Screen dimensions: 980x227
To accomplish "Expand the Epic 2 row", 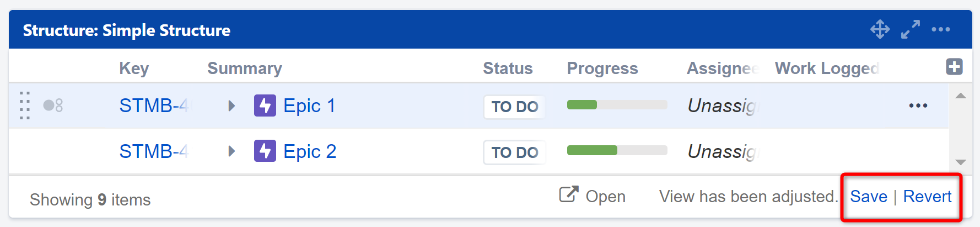I will (x=231, y=151).
